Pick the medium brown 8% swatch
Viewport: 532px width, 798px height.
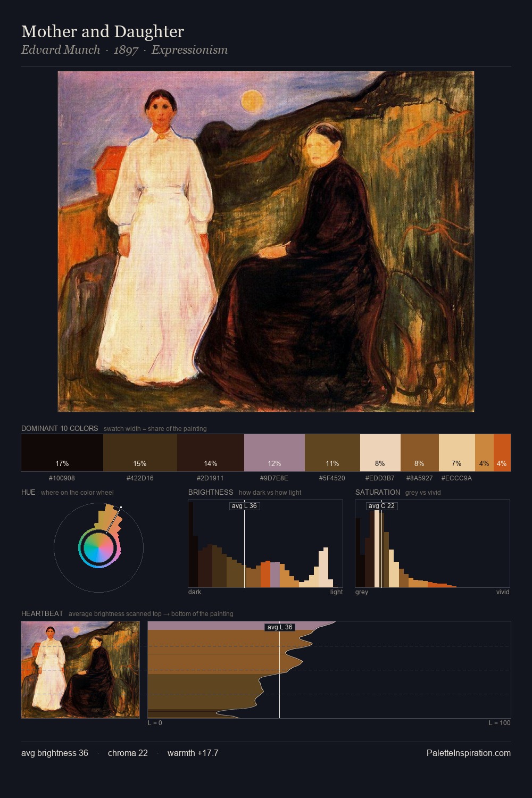(420, 453)
